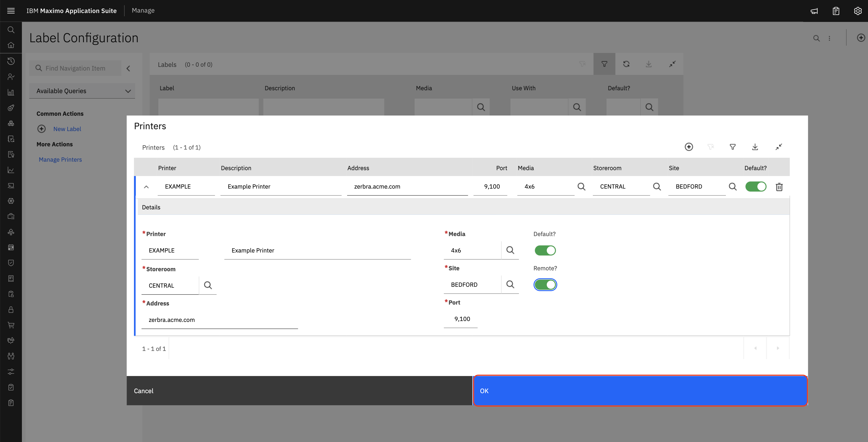The height and width of the screenshot is (442, 868).
Task: Toggle Default? switch in the printer table row
Action: (x=756, y=187)
